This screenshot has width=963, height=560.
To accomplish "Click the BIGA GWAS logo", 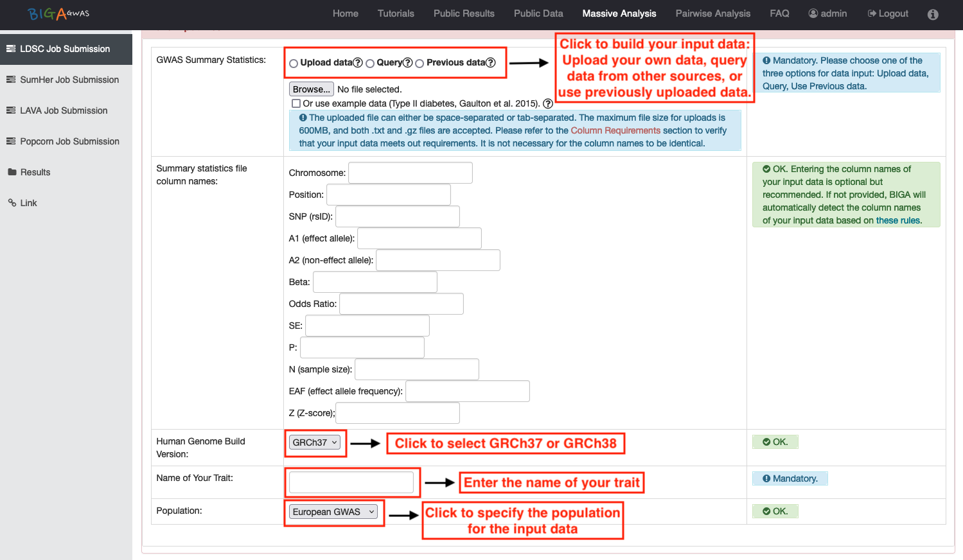I will point(58,13).
